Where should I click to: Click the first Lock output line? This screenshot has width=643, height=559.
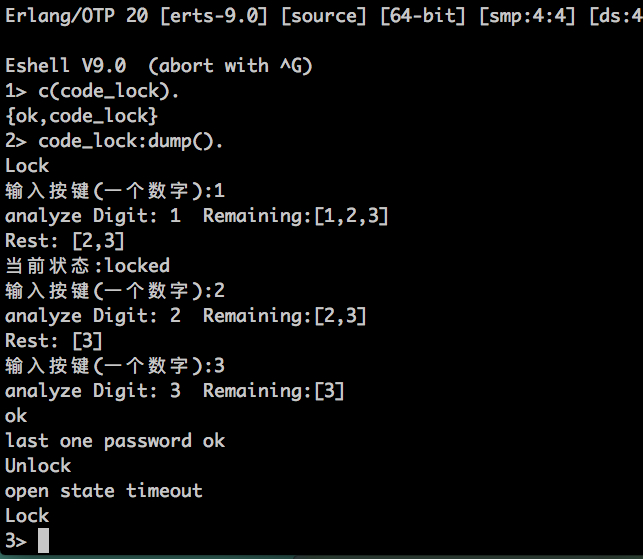click(x=27, y=166)
